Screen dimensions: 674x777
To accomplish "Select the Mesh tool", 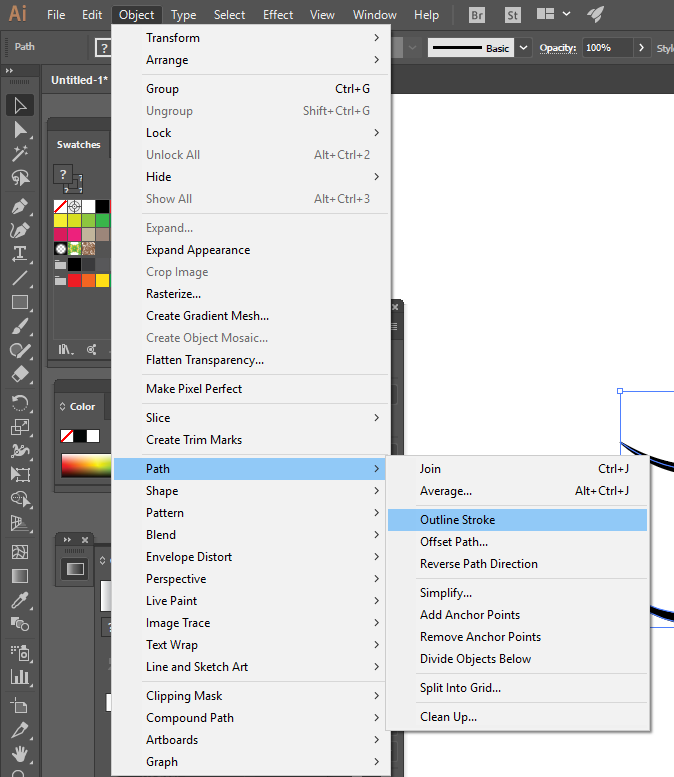I will 20,552.
